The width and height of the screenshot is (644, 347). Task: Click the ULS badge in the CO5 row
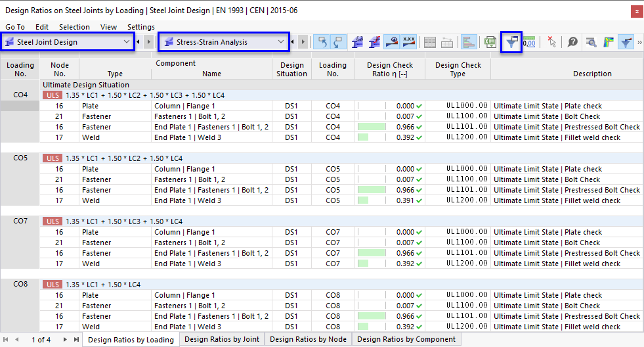click(x=53, y=158)
